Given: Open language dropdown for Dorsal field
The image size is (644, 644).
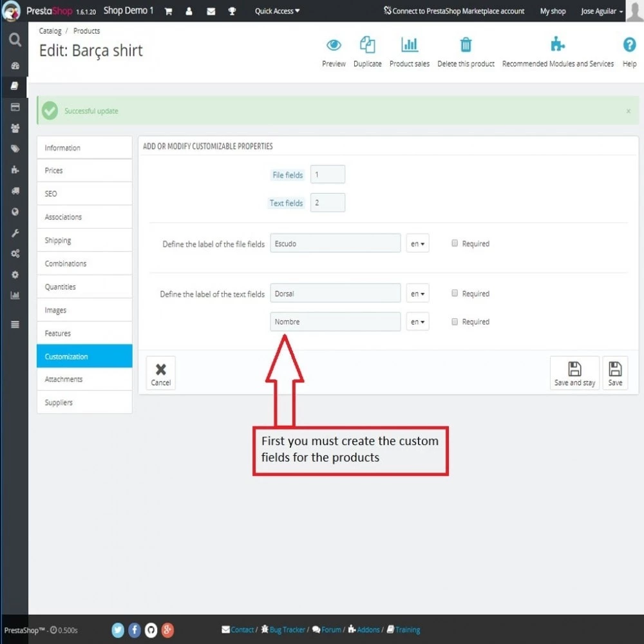Looking at the screenshot, I should click(x=418, y=293).
